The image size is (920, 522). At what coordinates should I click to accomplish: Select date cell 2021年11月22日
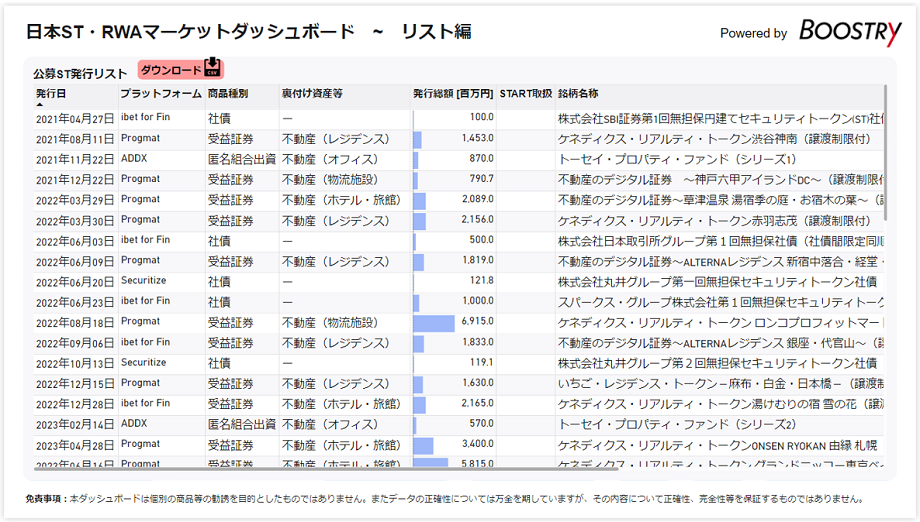[75, 160]
